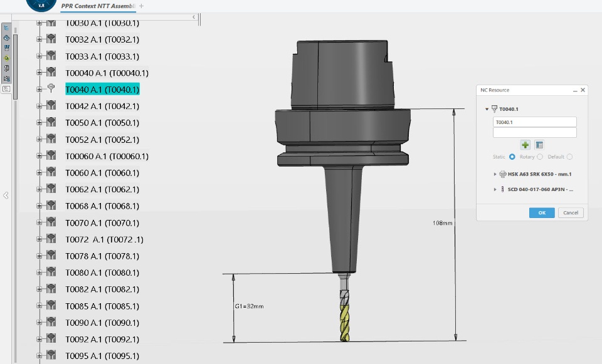The height and width of the screenshot is (364, 602).
Task: Collapse the T0040.1 node in NC Resource
Action: pyautogui.click(x=487, y=109)
